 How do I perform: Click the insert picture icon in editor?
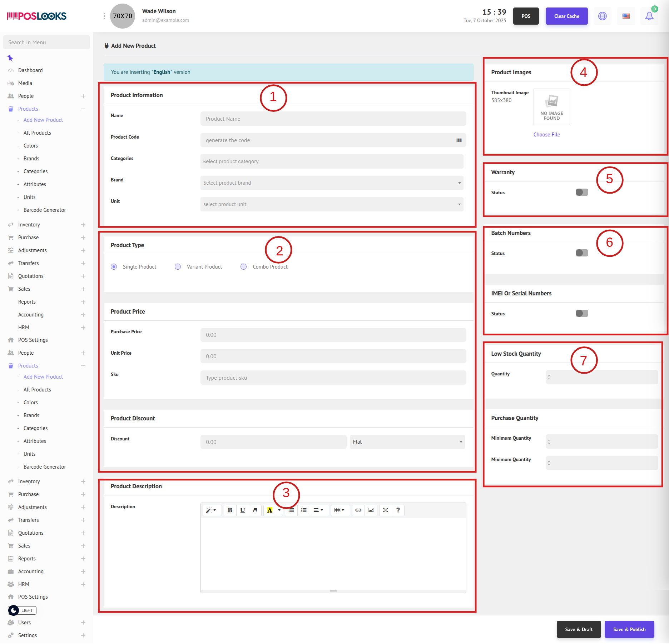click(x=371, y=510)
